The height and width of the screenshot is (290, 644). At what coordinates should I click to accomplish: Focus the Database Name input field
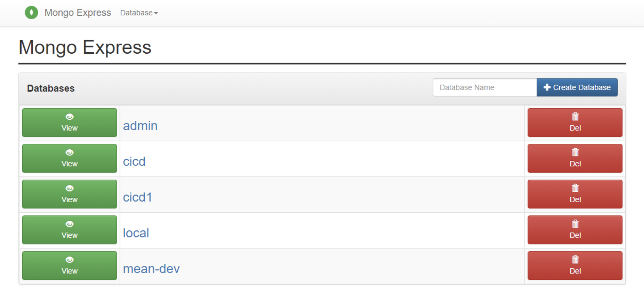(x=485, y=87)
